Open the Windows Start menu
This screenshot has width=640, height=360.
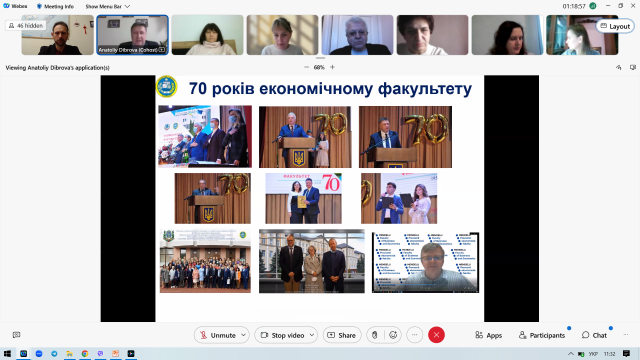[7, 353]
